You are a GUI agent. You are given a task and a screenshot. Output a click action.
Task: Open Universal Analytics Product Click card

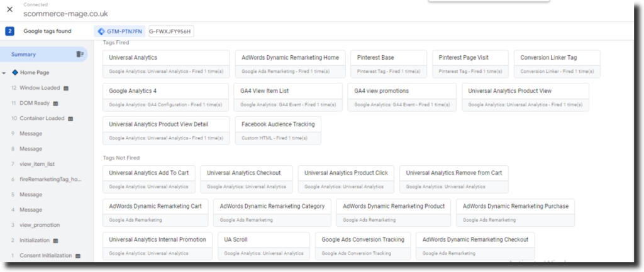tap(346, 179)
